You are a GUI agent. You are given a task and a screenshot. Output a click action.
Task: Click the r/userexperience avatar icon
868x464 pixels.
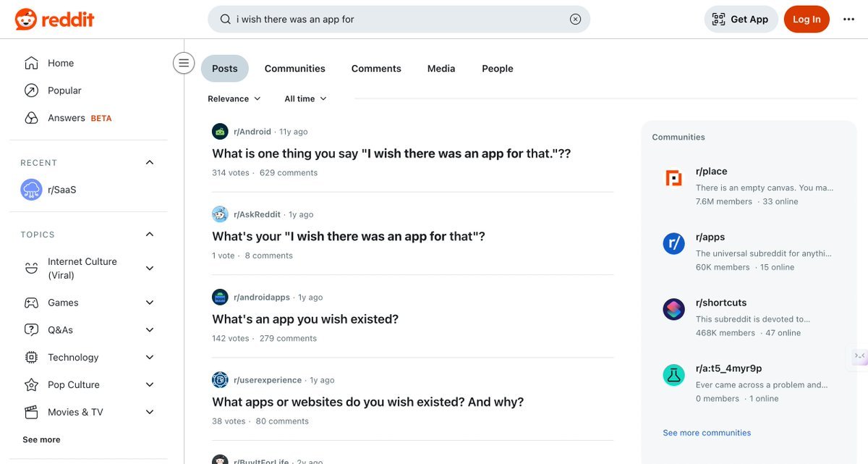pyautogui.click(x=220, y=380)
